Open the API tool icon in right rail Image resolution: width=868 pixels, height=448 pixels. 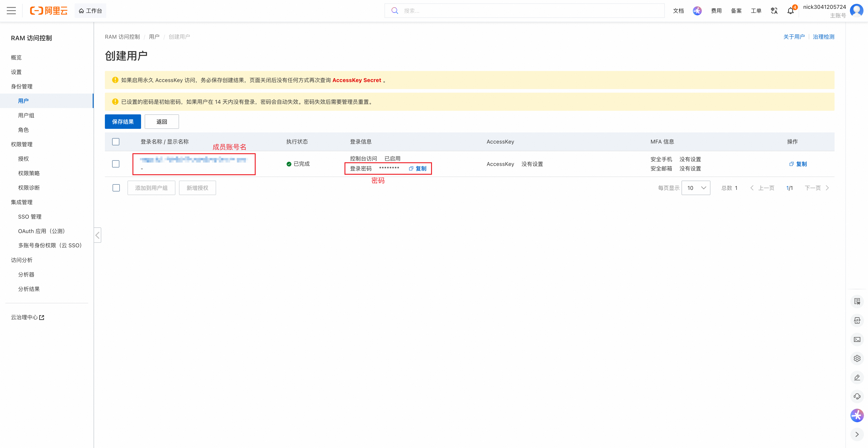pos(857,321)
